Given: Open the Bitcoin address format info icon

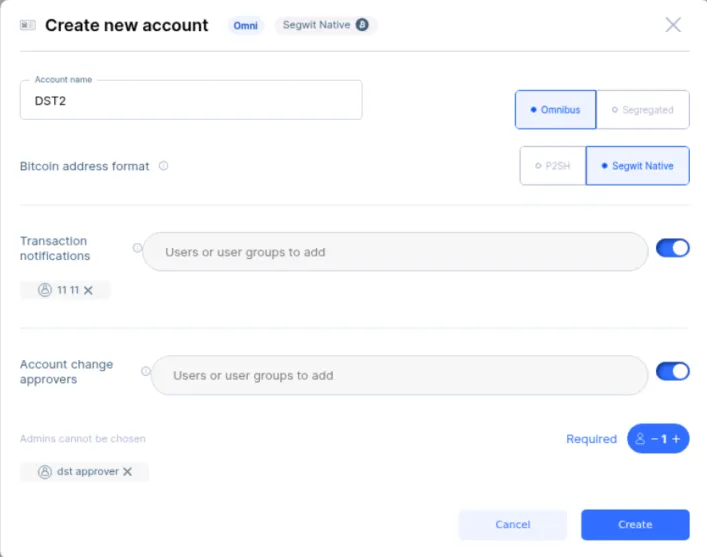Looking at the screenshot, I should coord(163,166).
